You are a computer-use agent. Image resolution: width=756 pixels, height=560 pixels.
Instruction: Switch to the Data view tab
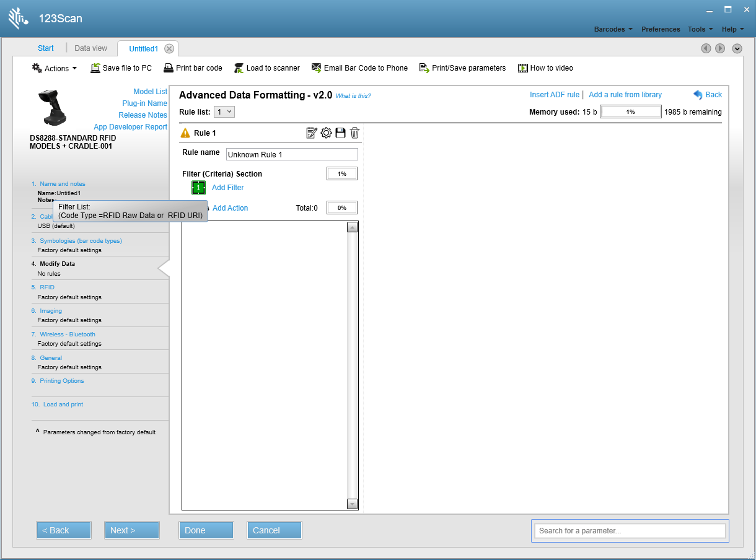point(90,48)
